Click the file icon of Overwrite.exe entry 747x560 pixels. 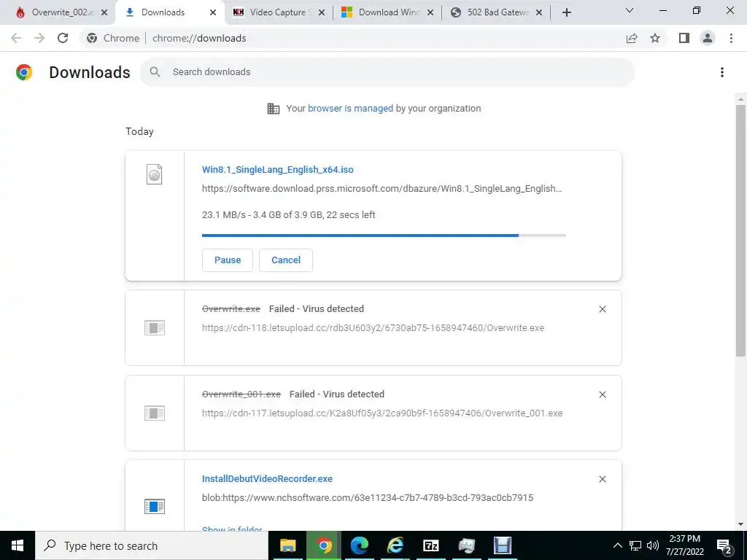point(155,327)
